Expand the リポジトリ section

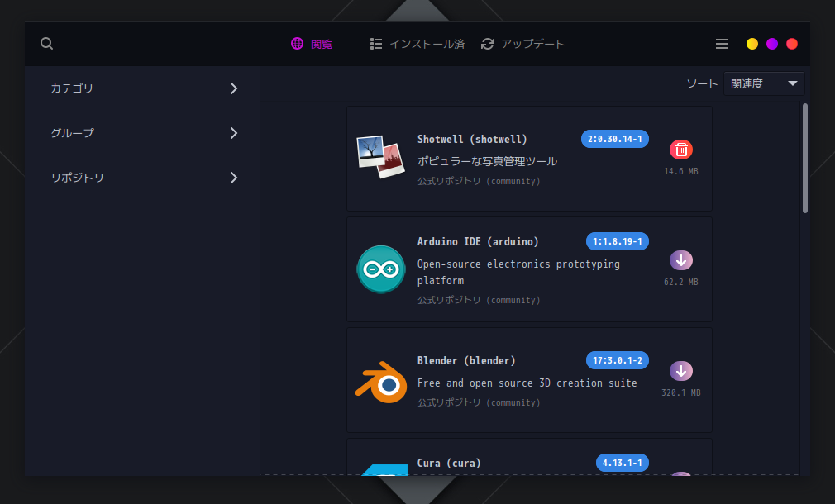[x=143, y=178]
